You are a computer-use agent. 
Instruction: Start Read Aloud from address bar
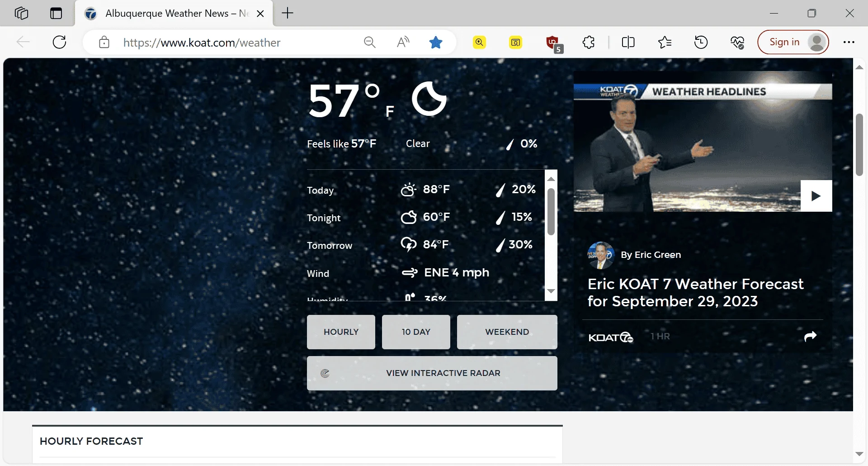(403, 42)
